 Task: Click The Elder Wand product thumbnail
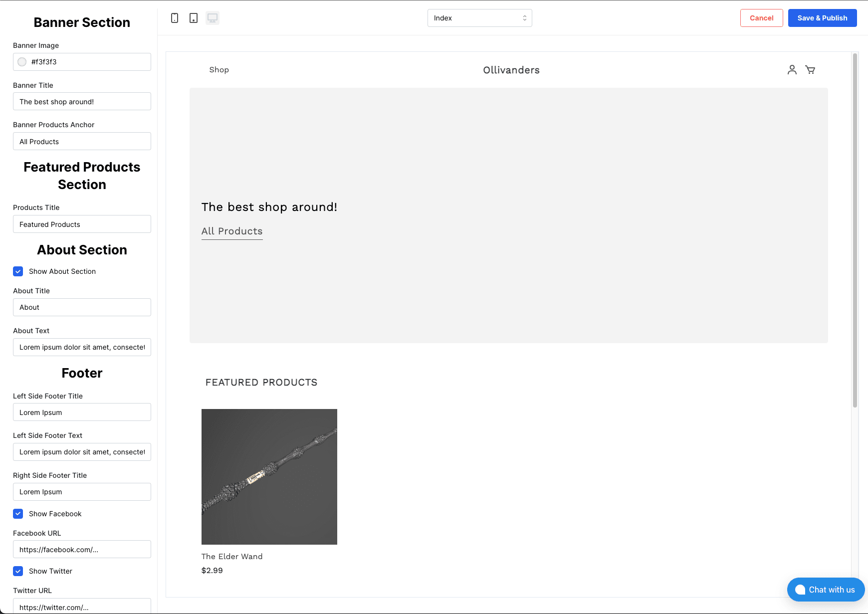(x=269, y=476)
